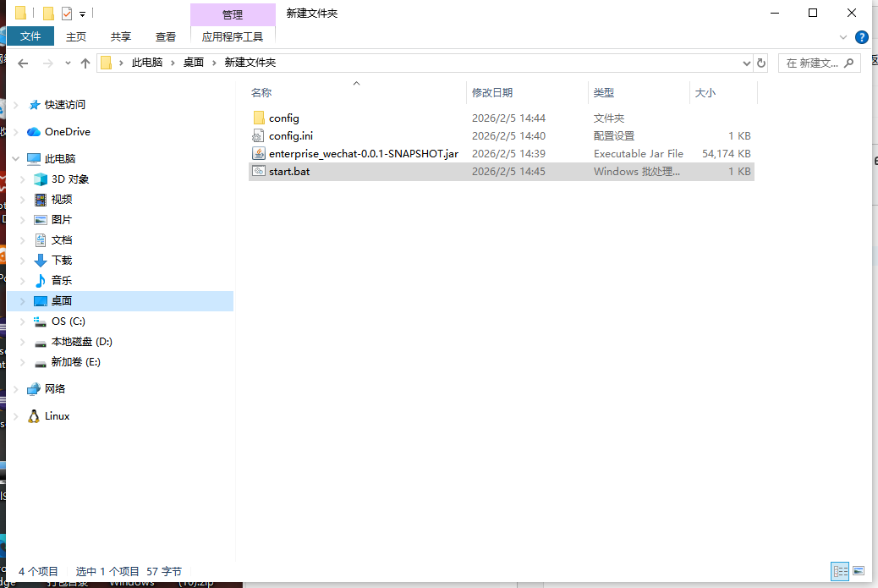Sort by 修改日期 column header

point(492,93)
